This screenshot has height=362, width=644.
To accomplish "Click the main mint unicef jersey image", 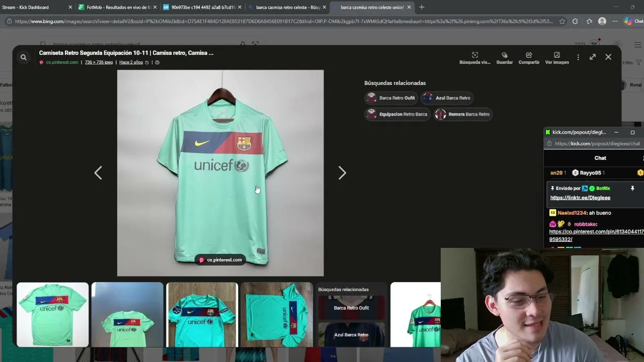I will click(x=220, y=173).
